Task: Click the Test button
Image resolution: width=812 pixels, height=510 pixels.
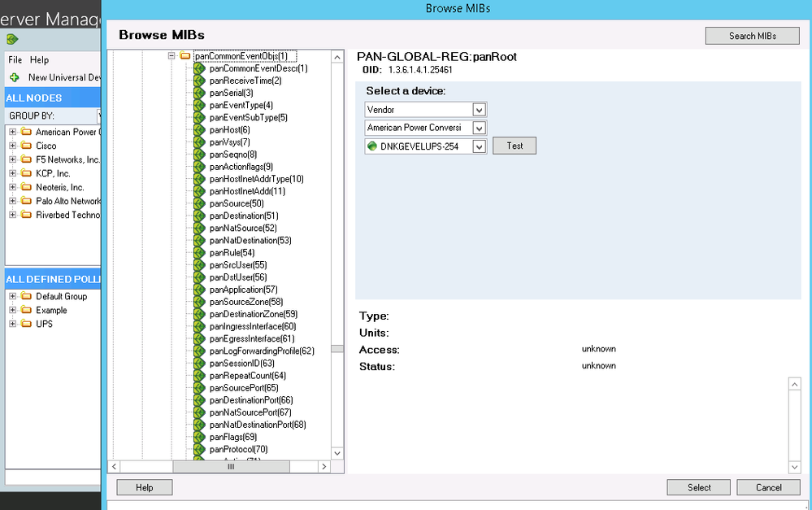Action: pos(515,146)
